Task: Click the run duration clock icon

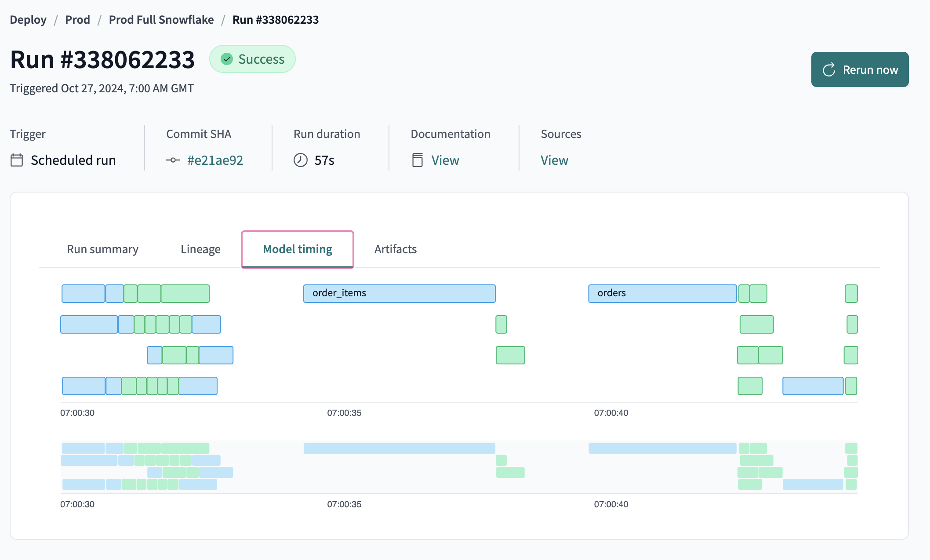Action: point(300,160)
